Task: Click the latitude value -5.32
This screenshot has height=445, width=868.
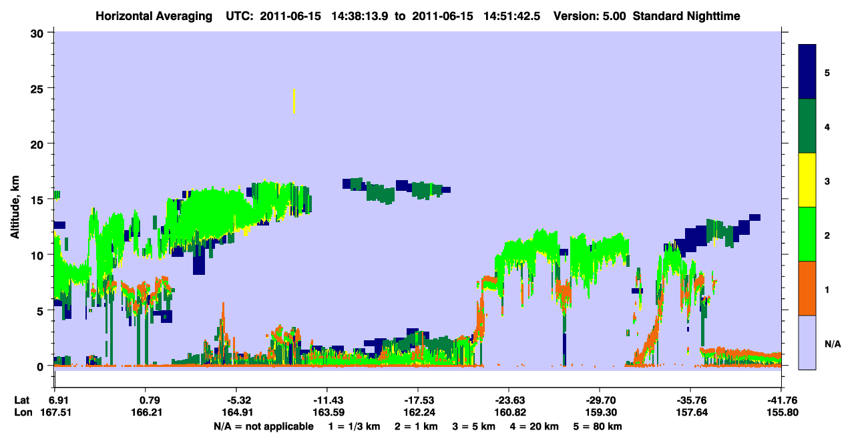Action: tap(239, 400)
